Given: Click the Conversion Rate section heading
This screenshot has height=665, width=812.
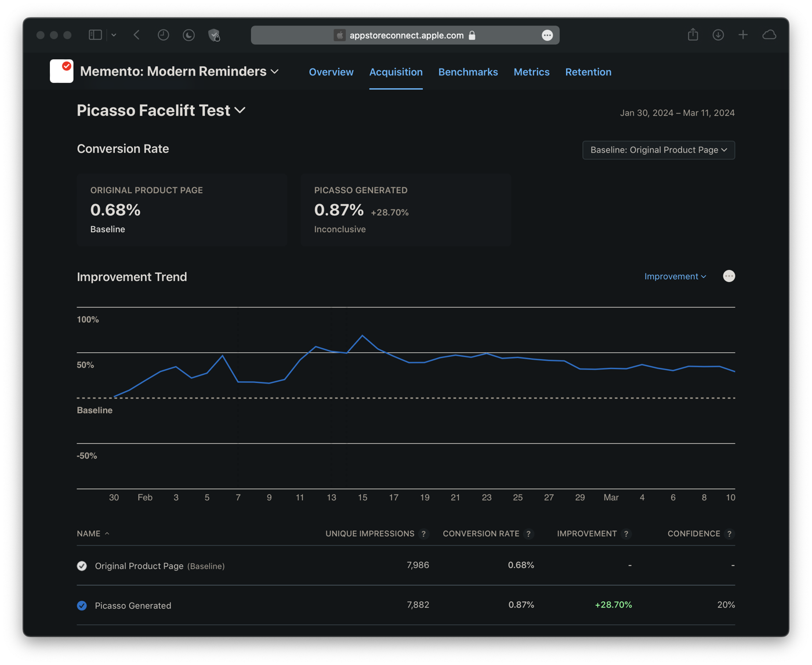Looking at the screenshot, I should (123, 149).
